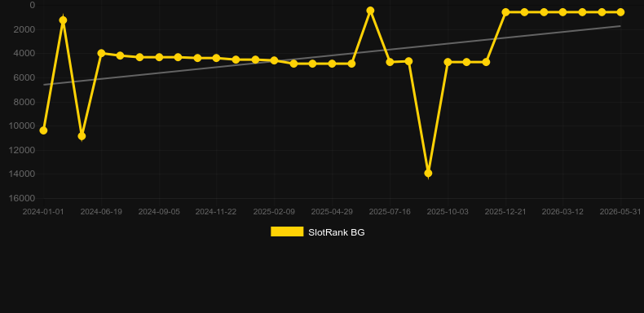This screenshot has width=644, height=313.
Task: Click the 2025-04-29 x-axis label
Action: click(x=332, y=212)
